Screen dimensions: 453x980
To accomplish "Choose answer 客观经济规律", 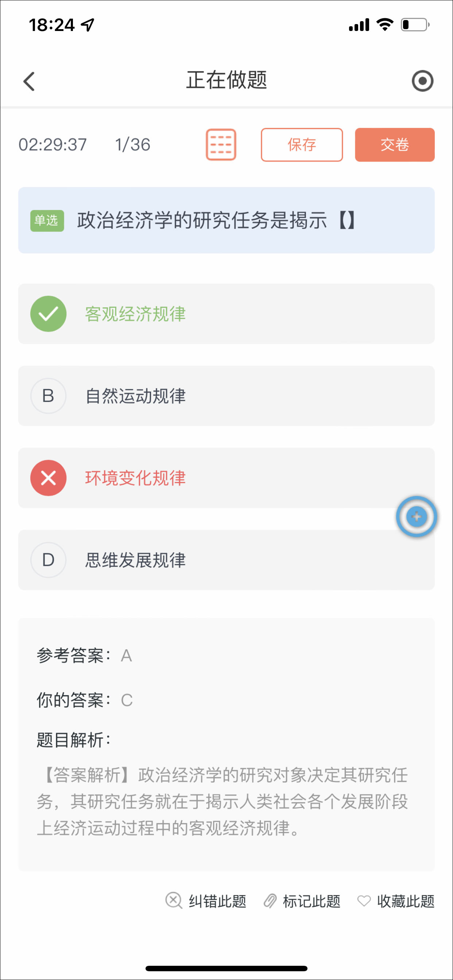I will (x=135, y=314).
